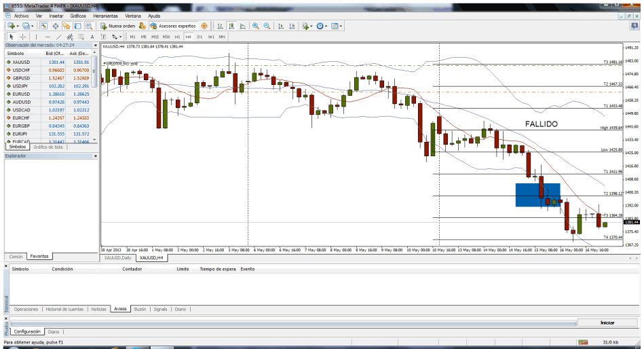Select the trendline drawing tool

click(58, 37)
